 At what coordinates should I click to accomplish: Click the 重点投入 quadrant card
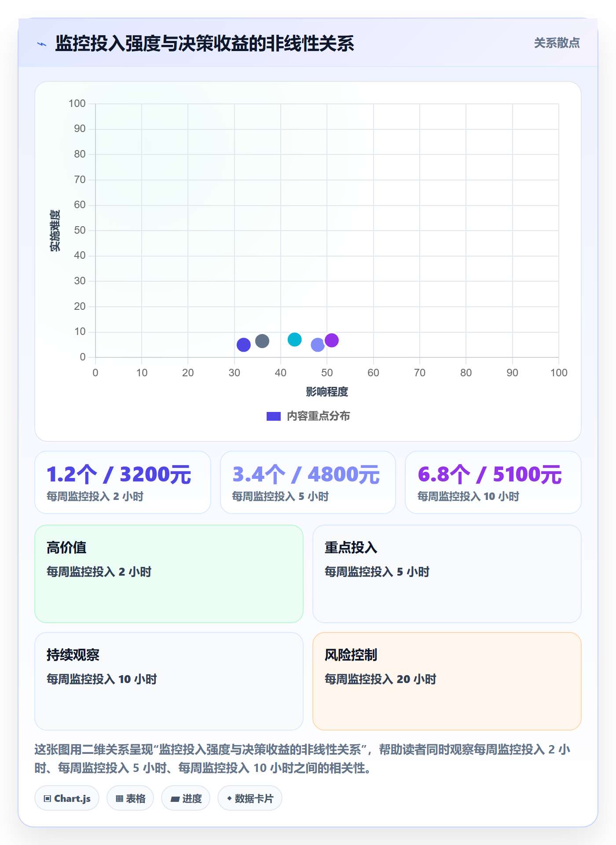point(447,574)
